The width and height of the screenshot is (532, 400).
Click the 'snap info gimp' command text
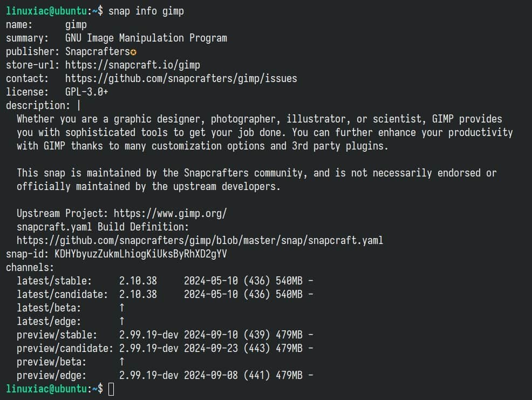click(146, 11)
